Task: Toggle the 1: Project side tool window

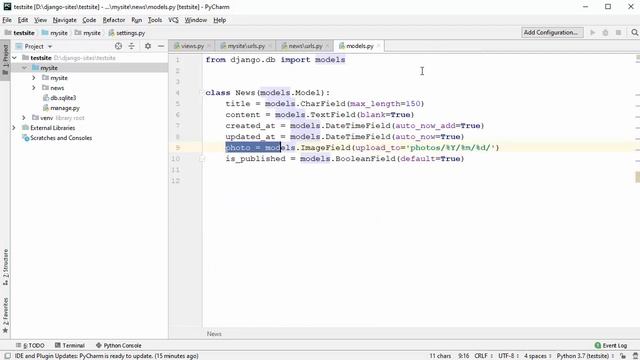Action: click(5, 60)
